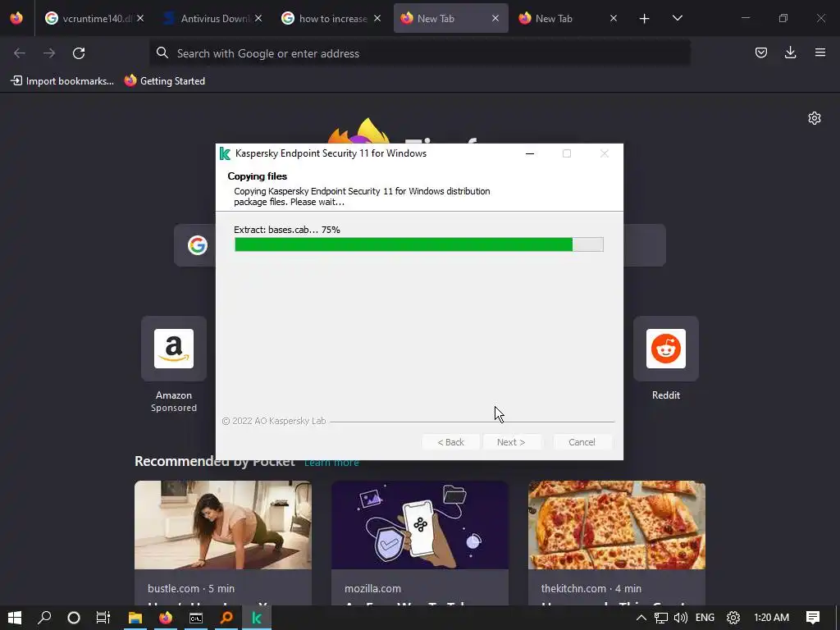Open the Firefox application menu
This screenshot has height=630, width=840.
pos(820,52)
